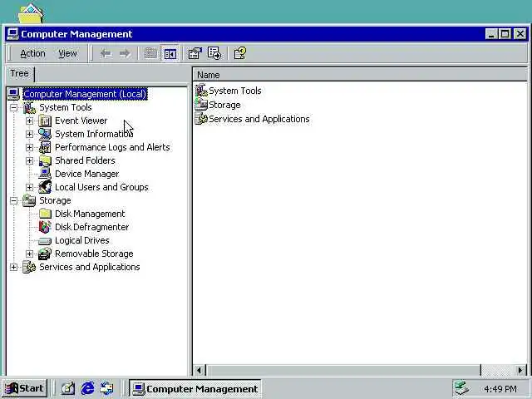Click Services and Applications icon in tree
Screen dimensions: 532x399
point(29,267)
